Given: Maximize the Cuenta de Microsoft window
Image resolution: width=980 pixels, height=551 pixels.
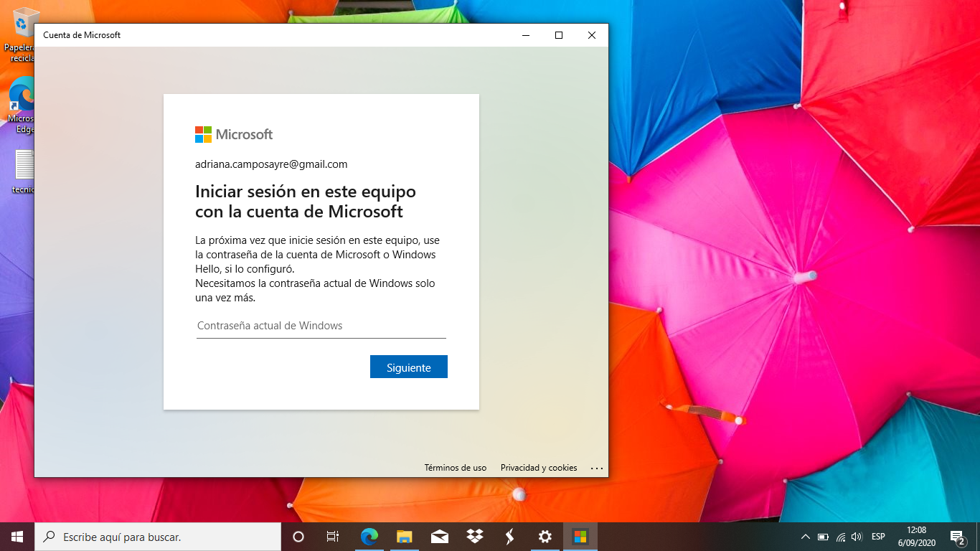Looking at the screenshot, I should click(559, 35).
